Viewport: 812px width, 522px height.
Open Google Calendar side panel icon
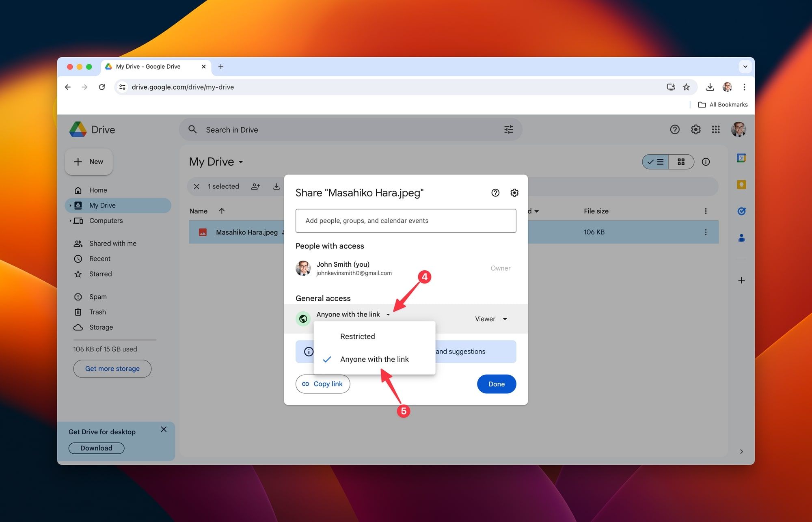(741, 158)
